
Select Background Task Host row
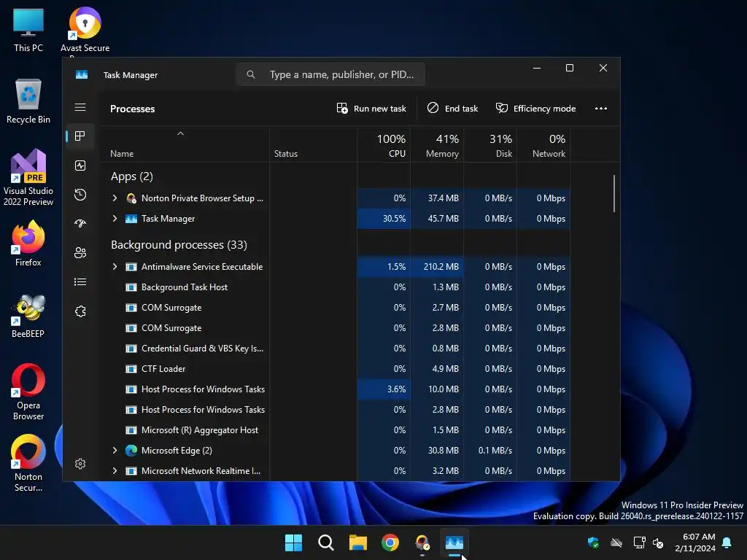tap(336, 287)
